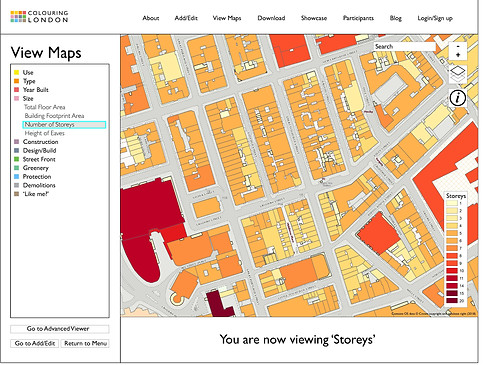
Task: Click the 20-storey legend colour swatch
Action: point(452,301)
